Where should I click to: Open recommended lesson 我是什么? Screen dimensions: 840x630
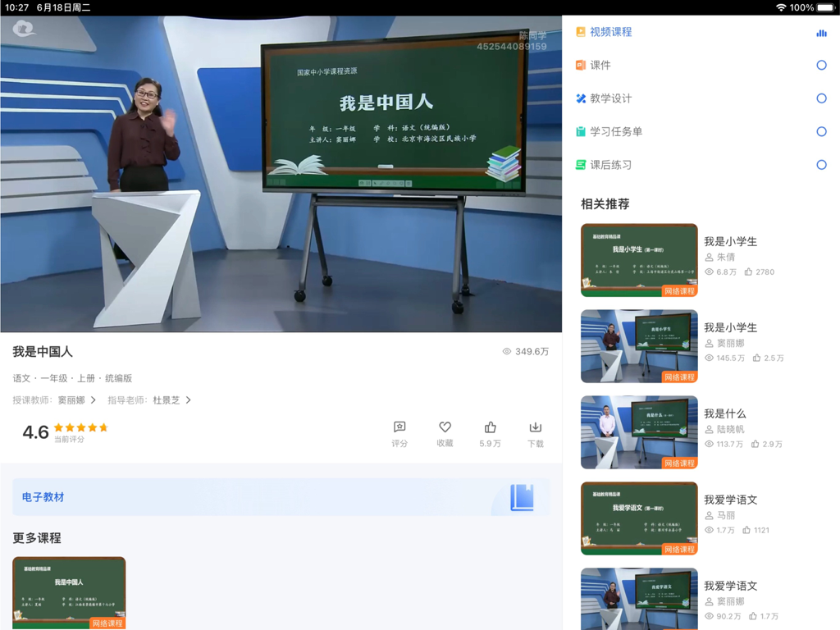[725, 413]
